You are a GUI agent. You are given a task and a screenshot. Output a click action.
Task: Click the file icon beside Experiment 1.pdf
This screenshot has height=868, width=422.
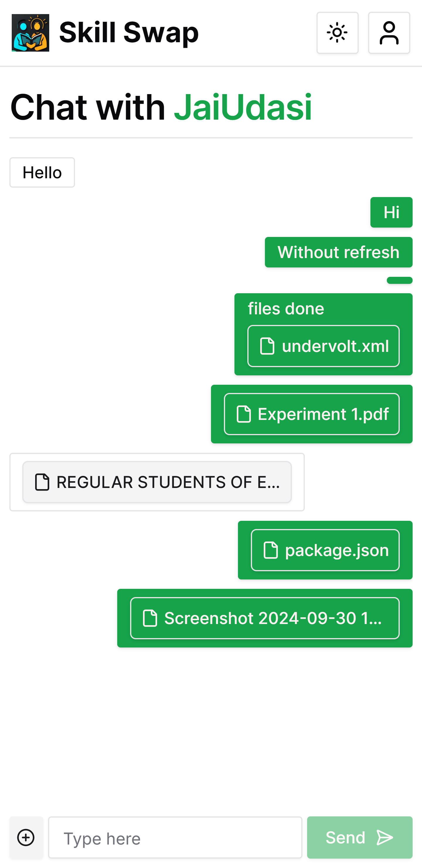pyautogui.click(x=244, y=414)
